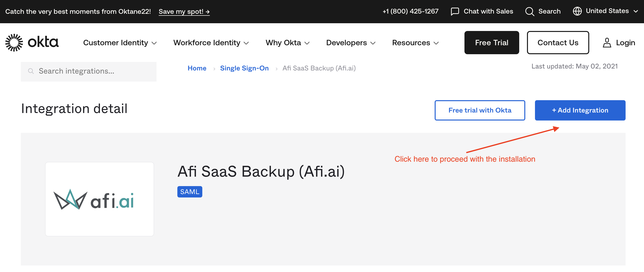The height and width of the screenshot is (272, 644).
Task: Expand the Workforce Identity menu
Action: point(211,43)
